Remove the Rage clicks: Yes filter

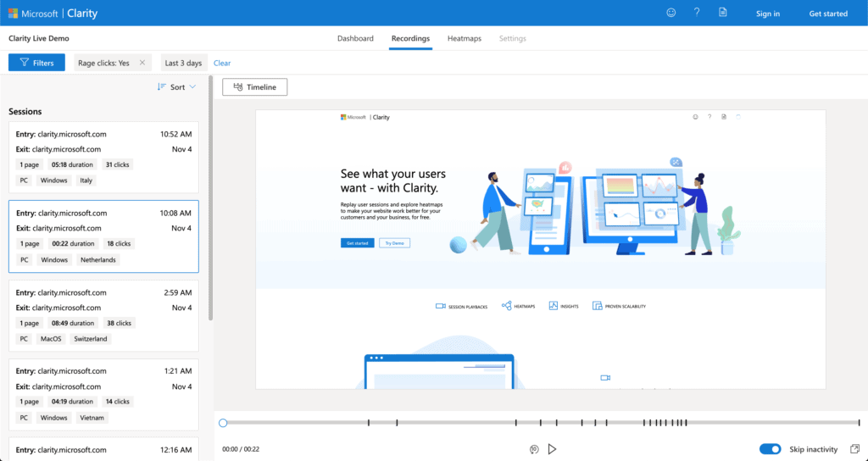[142, 63]
